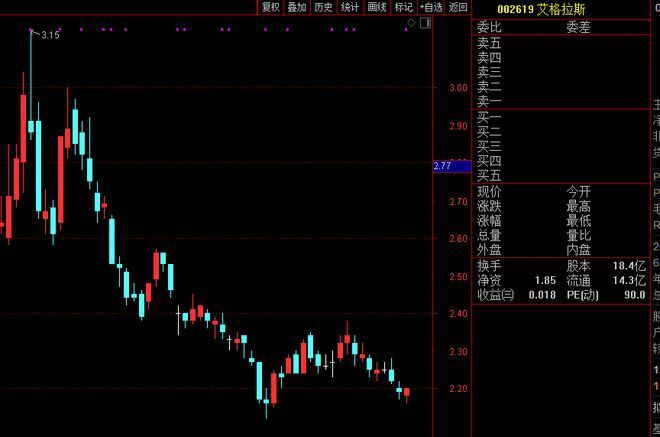Click the 2.60 price axis label

458,239
